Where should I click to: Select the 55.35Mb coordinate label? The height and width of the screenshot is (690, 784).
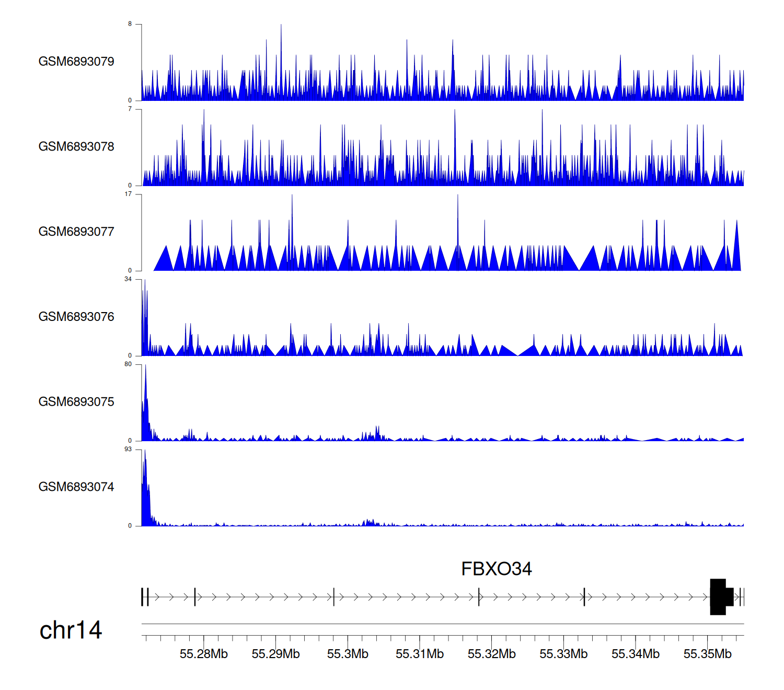tap(707, 654)
